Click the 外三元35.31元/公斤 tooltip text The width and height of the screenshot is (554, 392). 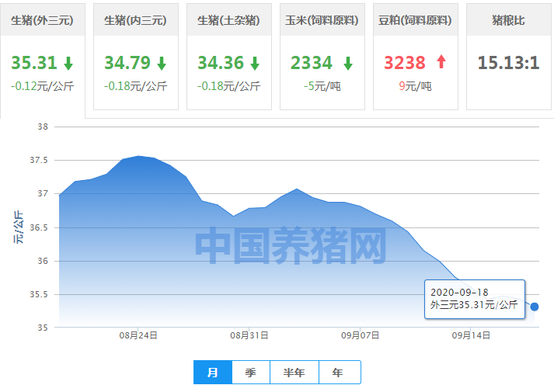click(x=474, y=304)
